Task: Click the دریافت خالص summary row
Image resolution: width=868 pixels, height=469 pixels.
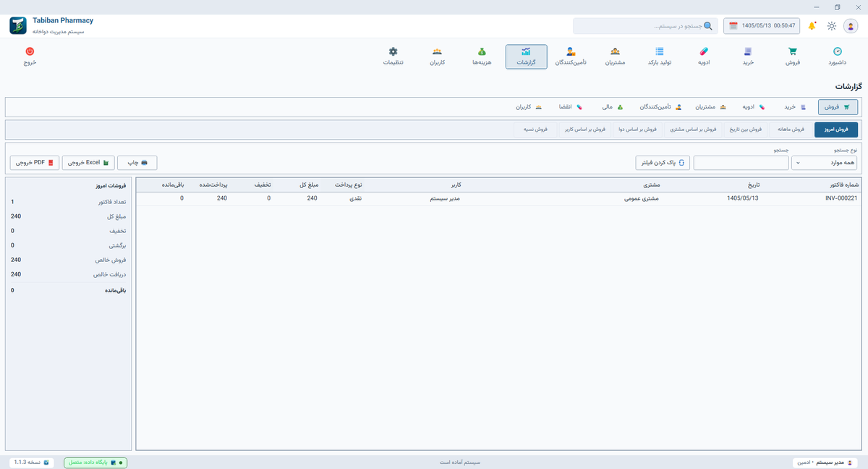Action: tap(69, 274)
